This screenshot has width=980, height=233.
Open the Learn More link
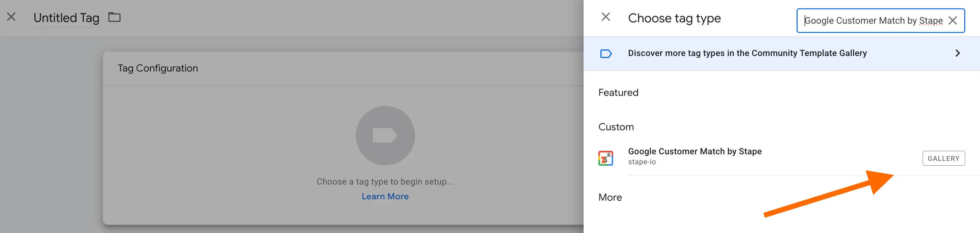click(385, 196)
